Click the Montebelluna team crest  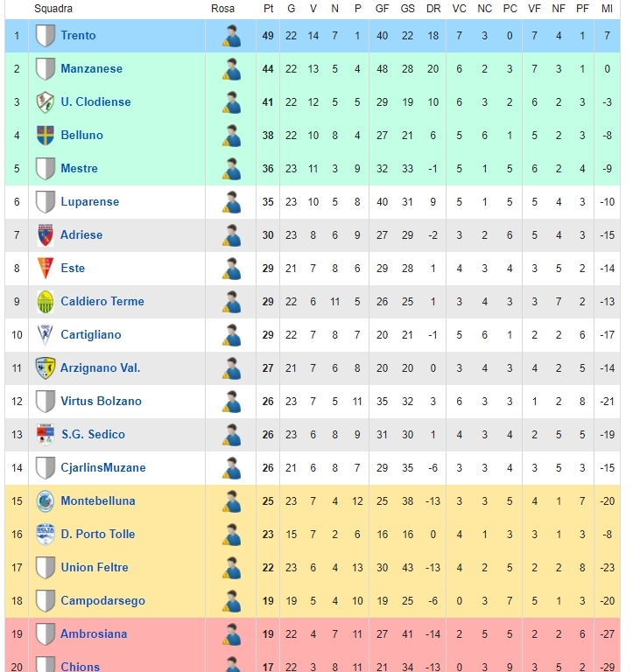(45, 501)
